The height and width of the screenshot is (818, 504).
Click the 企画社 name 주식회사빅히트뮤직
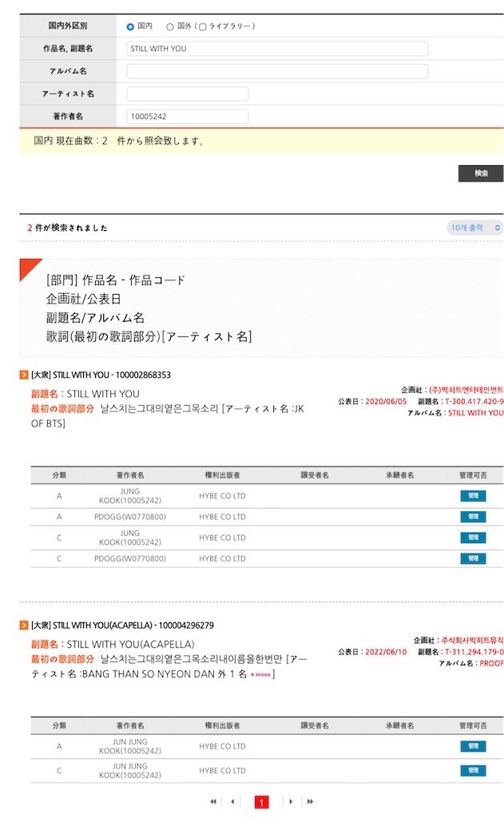click(472, 640)
